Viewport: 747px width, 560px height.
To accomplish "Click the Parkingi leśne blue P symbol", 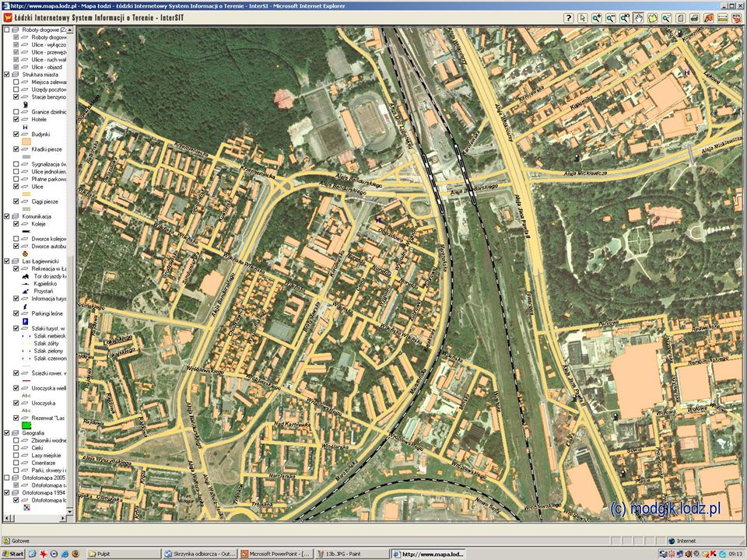I will click(x=25, y=321).
